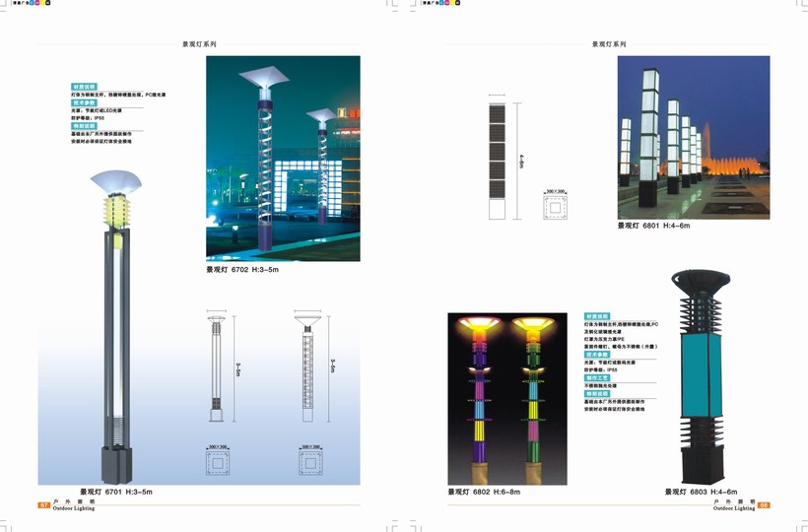Select caption 景观灯 6803 H:4-6m
The height and width of the screenshot is (532, 808).
[x=700, y=491]
